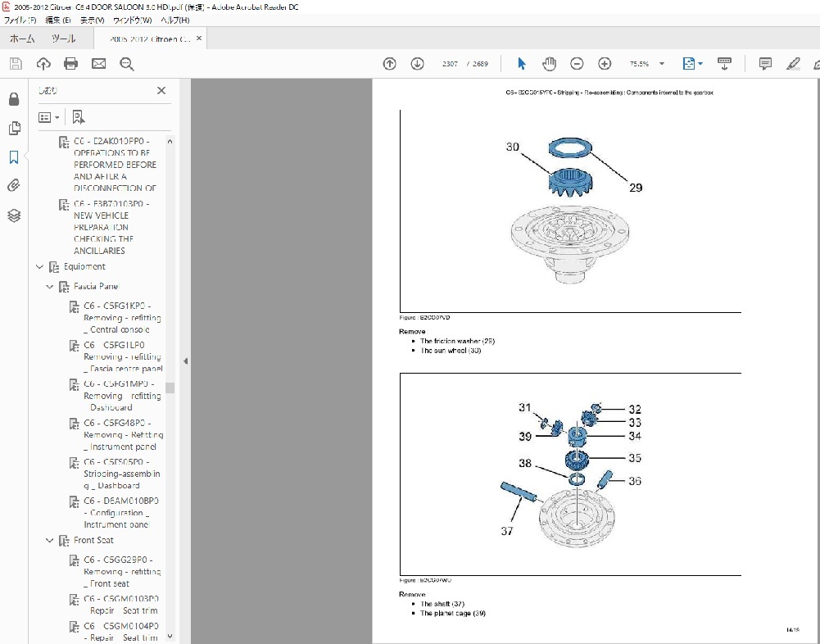The image size is (820, 644).
Task: Zoom out with minus icon
Action: [x=577, y=64]
